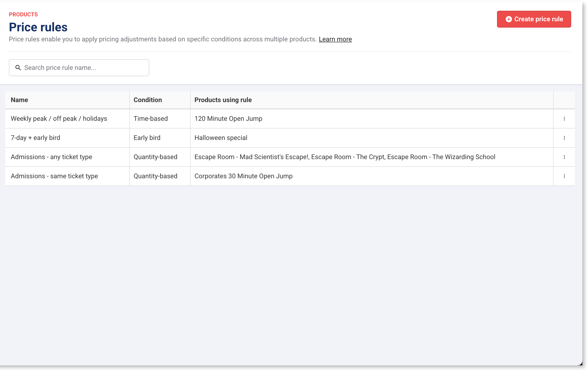Click the search magnifier icon

(x=18, y=68)
